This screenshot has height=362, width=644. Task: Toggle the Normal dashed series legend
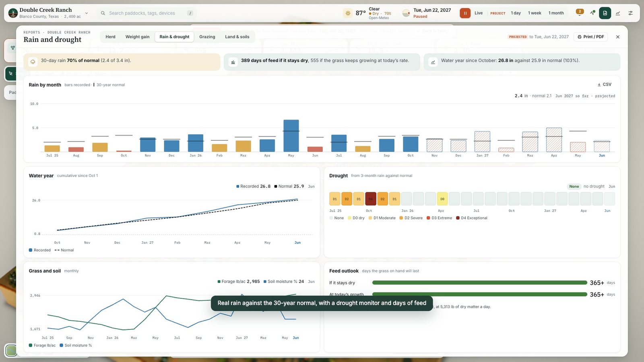point(64,250)
